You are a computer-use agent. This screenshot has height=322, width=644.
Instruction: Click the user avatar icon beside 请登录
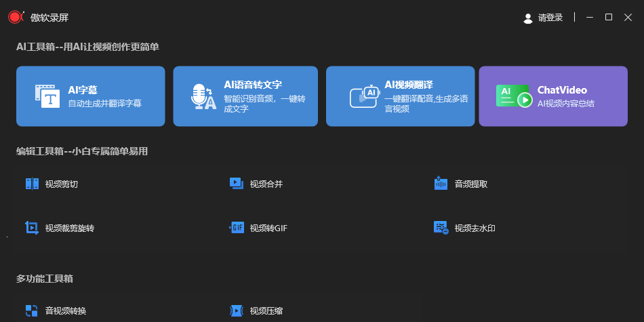coord(528,18)
